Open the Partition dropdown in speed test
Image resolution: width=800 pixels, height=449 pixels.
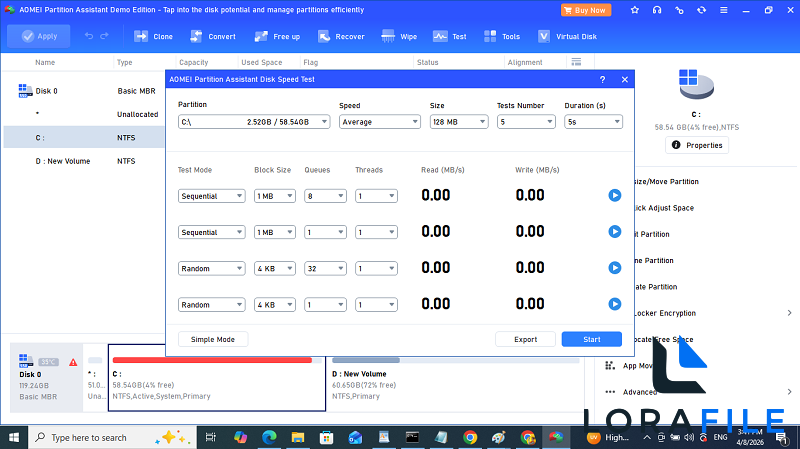pyautogui.click(x=254, y=122)
